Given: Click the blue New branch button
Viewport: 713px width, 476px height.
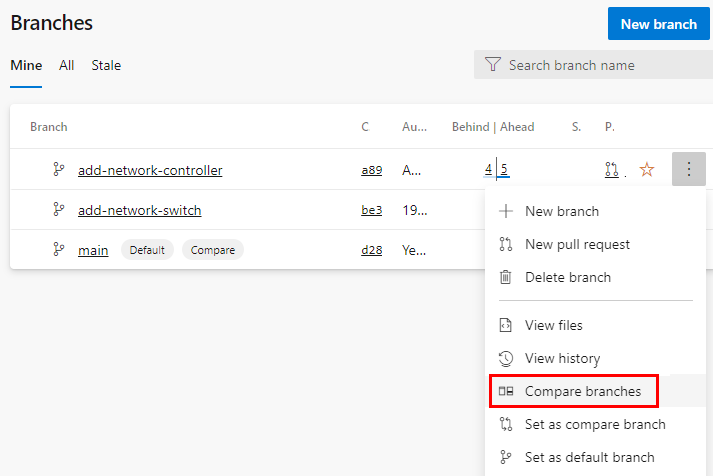Looking at the screenshot, I should (x=658, y=24).
